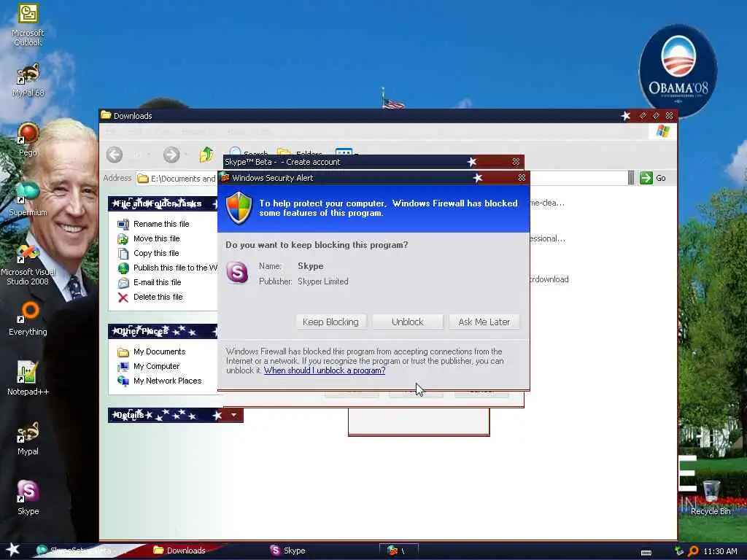Select the Notepad++ desktop icon
The image size is (747, 560).
(x=28, y=378)
